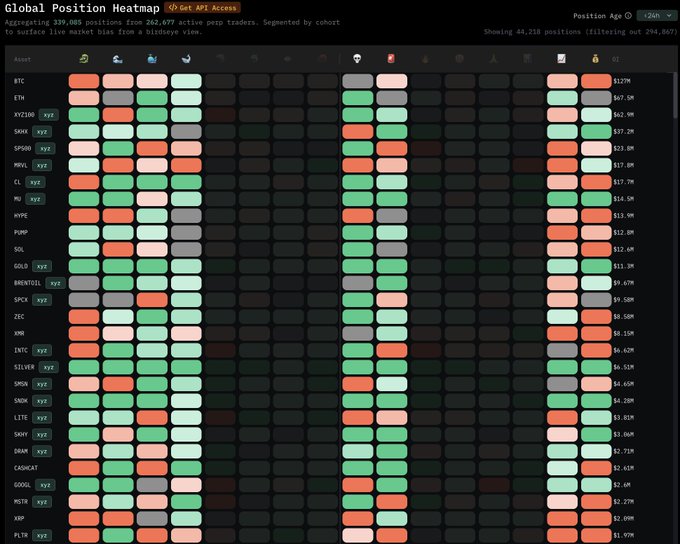Click the $127M open interest value
The image size is (680, 544).
click(622, 81)
